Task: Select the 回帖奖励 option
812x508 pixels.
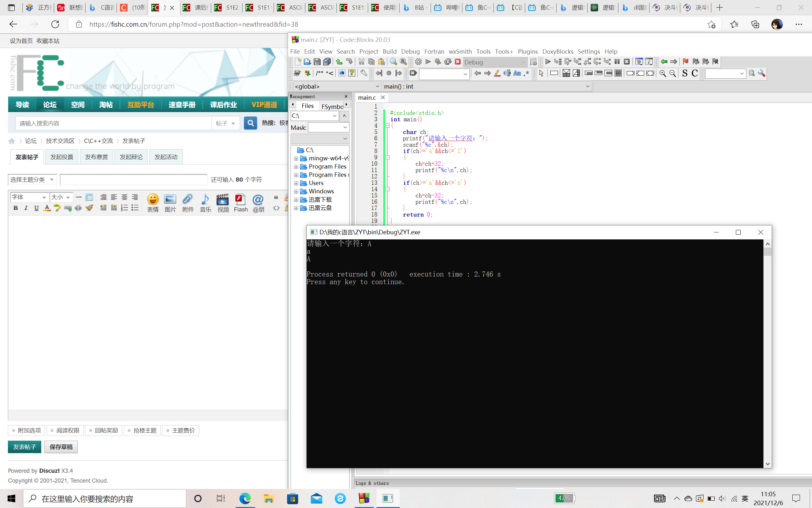Action: (104, 431)
